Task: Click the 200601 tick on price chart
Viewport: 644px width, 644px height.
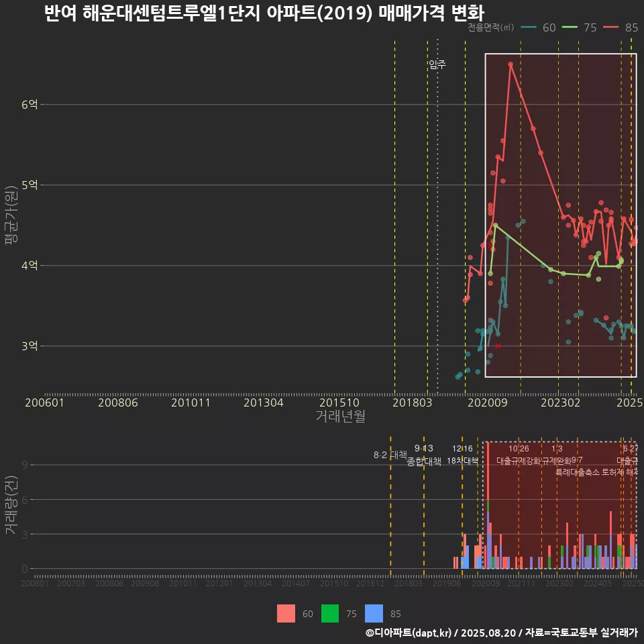Action: tap(45, 402)
